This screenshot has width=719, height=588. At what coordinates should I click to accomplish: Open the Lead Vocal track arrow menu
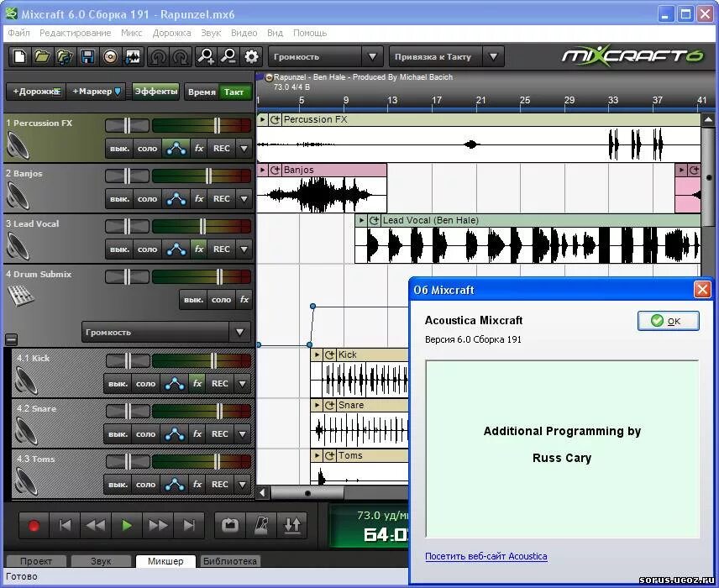[244, 249]
